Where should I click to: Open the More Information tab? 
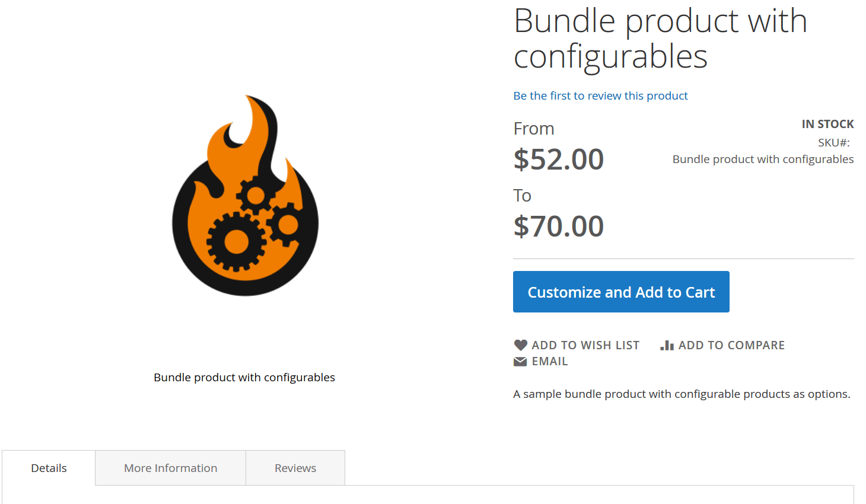[x=170, y=468]
